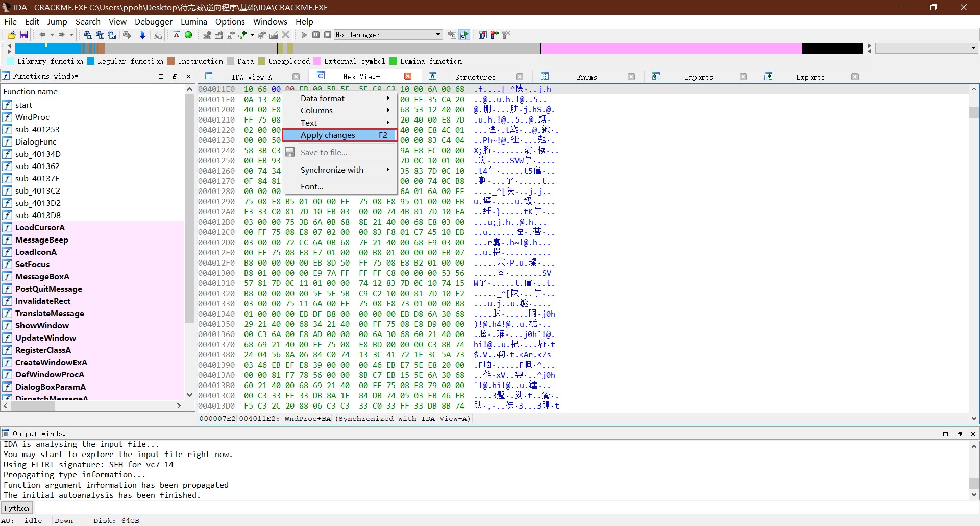Click the stop process icon
This screenshot has width=980, height=526.
pos(328,35)
